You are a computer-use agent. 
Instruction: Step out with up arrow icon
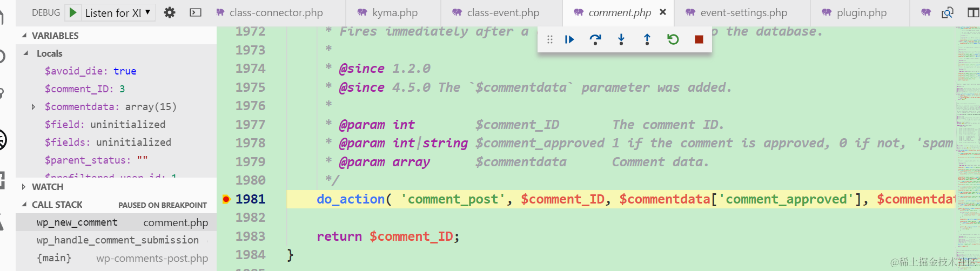[x=647, y=39]
